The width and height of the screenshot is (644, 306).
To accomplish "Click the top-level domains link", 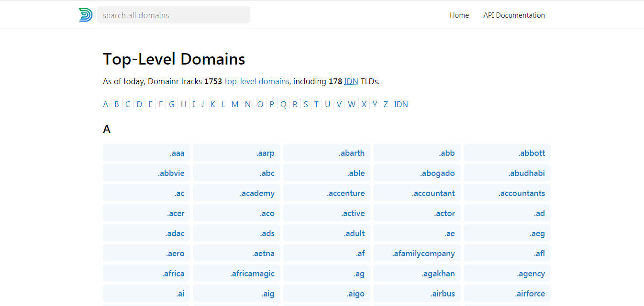I will click(256, 81).
